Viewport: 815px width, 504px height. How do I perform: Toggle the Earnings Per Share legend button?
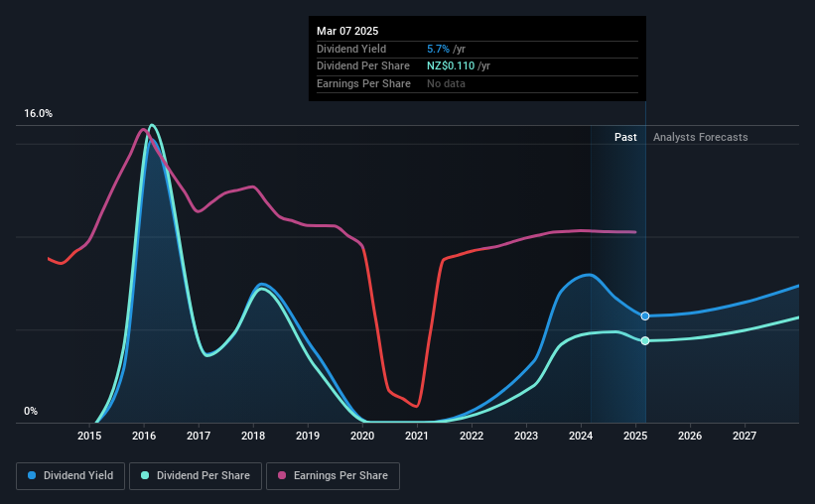[333, 476]
